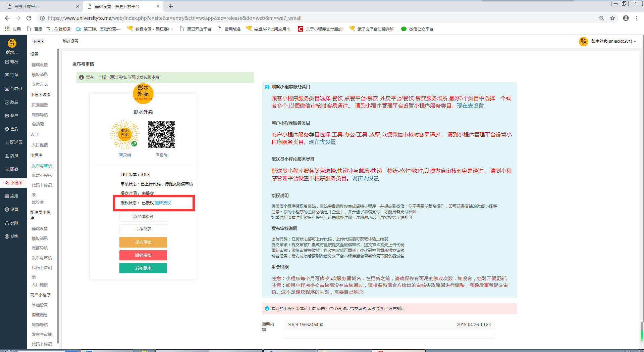Click 现在去设置 in 配送员小程序服务类目
644x352 pixels.
365,178
